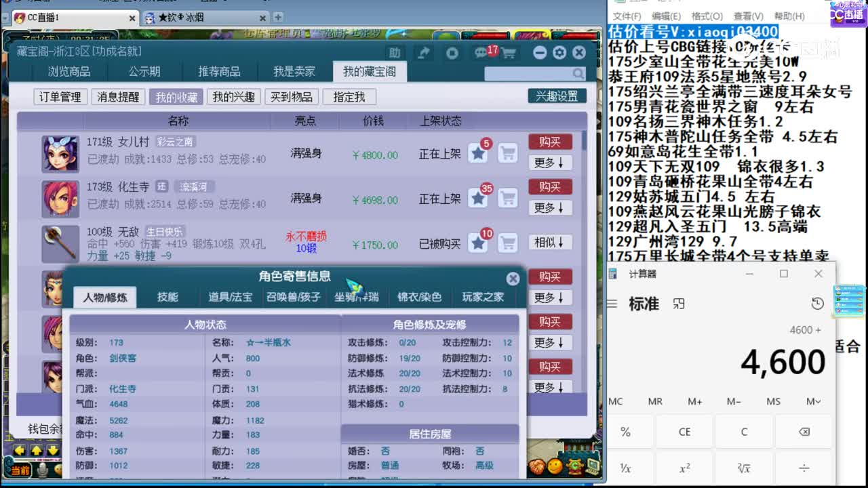
Task: Select the 我的藏宝阁 tab
Action: (x=370, y=71)
